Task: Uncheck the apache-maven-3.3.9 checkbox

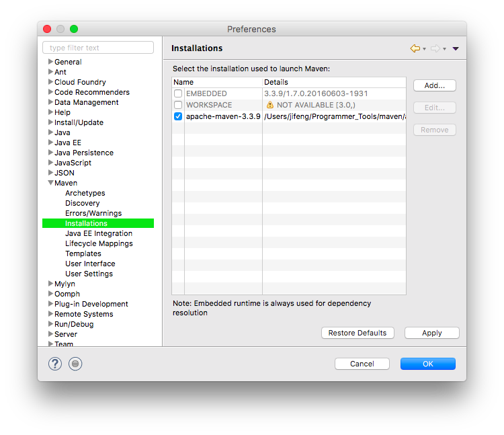Action: tap(178, 116)
